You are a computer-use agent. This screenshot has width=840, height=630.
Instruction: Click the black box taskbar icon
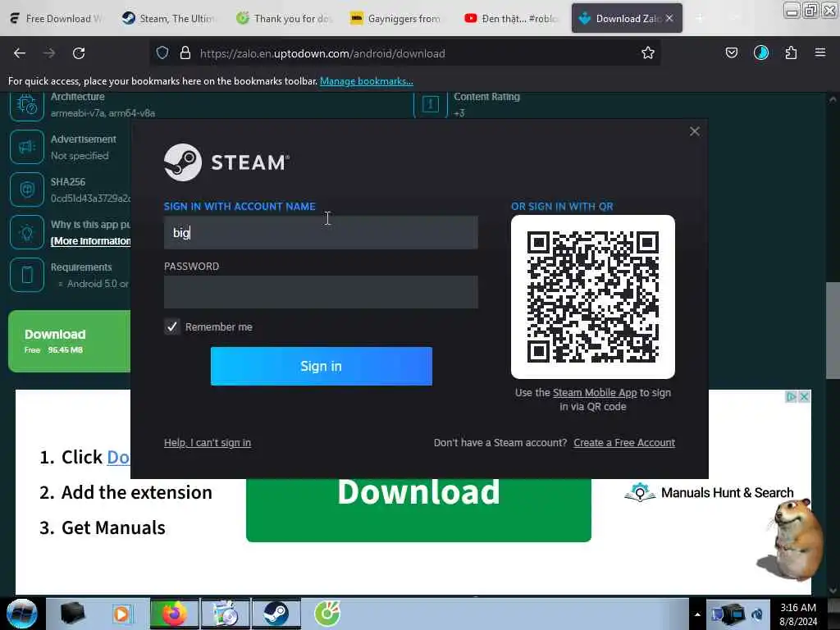click(x=72, y=614)
